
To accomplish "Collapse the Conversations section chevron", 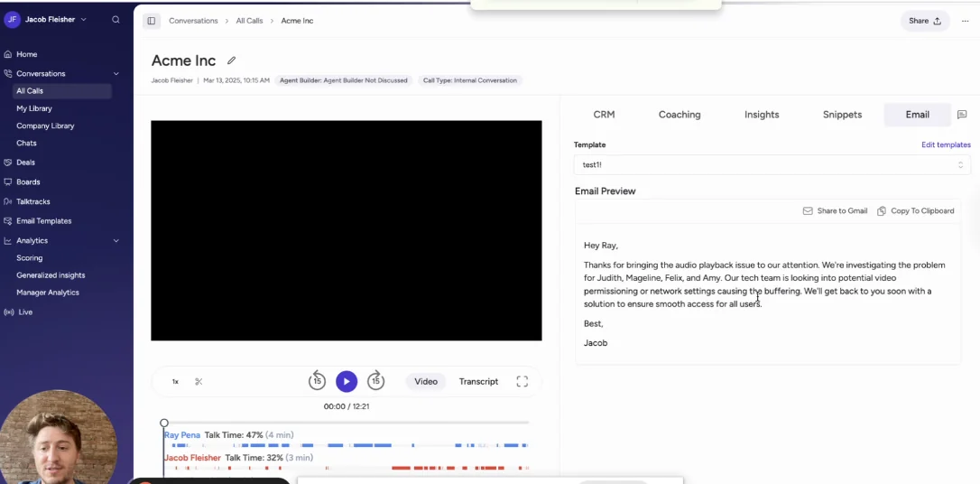I will tap(116, 74).
